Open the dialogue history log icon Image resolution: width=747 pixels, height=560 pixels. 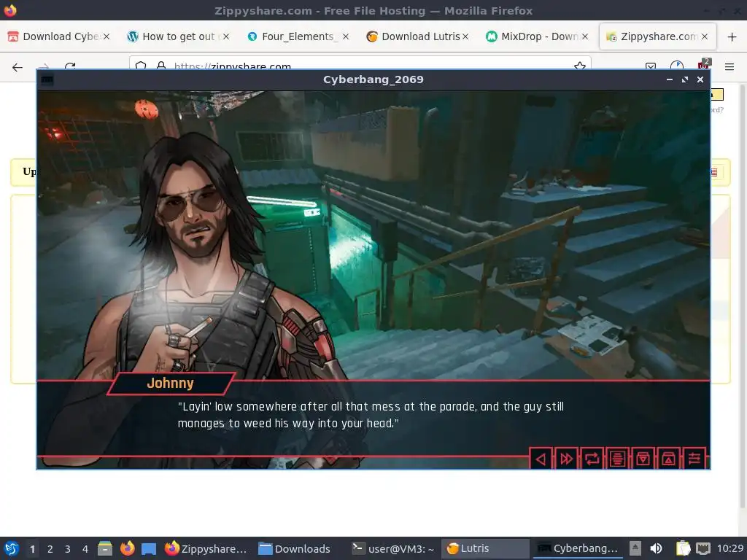[x=617, y=459]
